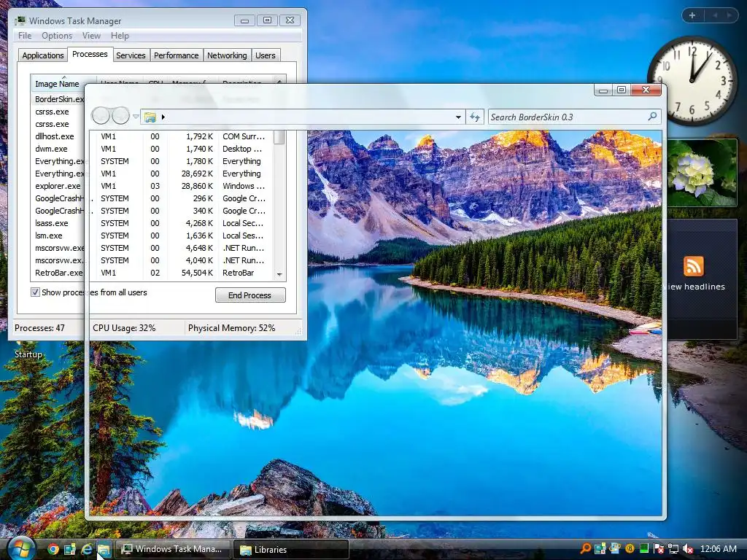747x560 pixels.
Task: Click the process list scroll down arrow
Action: tap(279, 274)
